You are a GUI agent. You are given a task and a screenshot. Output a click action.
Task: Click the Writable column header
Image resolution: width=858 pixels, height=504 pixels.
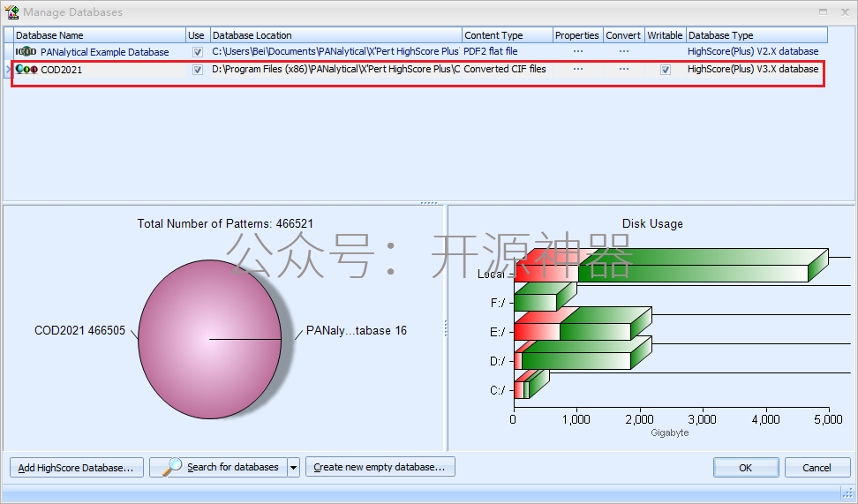tap(666, 35)
